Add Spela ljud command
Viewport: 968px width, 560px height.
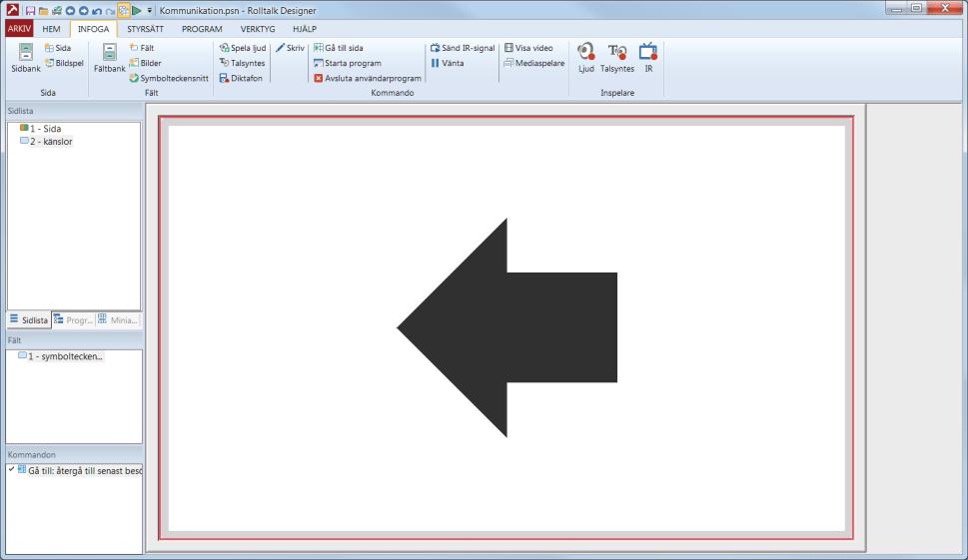pos(243,48)
